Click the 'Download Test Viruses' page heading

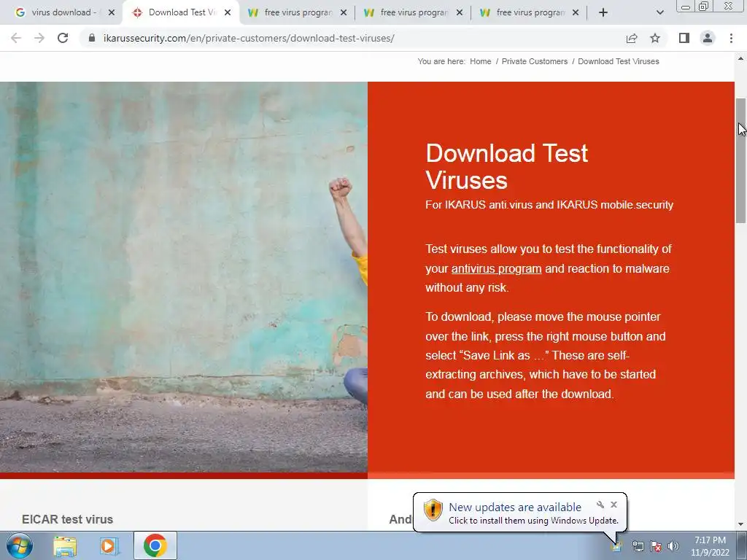pyautogui.click(x=507, y=167)
